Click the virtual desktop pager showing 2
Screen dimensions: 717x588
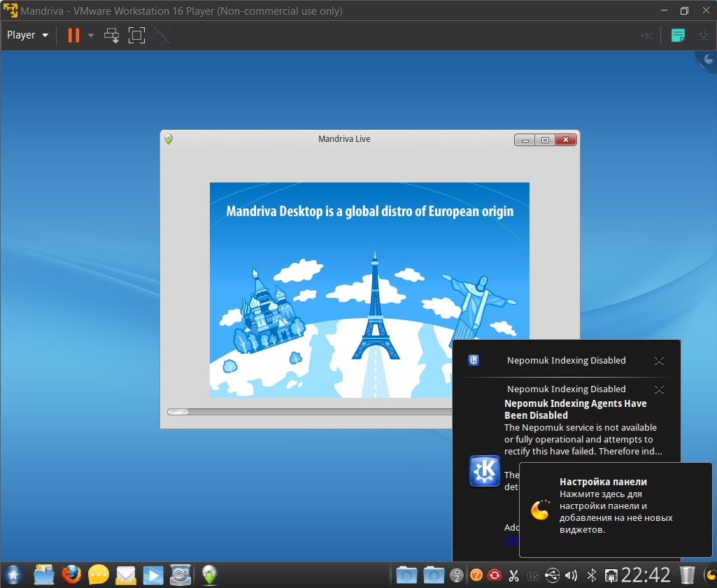[x=456, y=575]
